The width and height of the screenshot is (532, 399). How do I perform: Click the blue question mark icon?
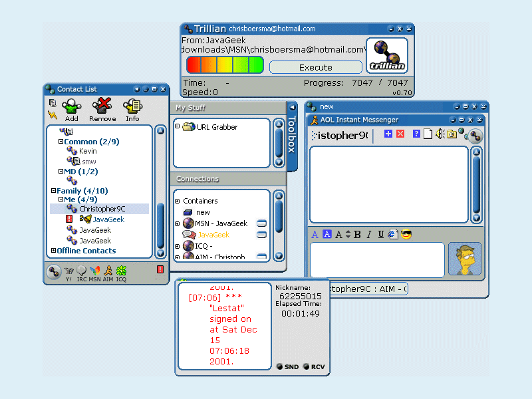(x=416, y=134)
